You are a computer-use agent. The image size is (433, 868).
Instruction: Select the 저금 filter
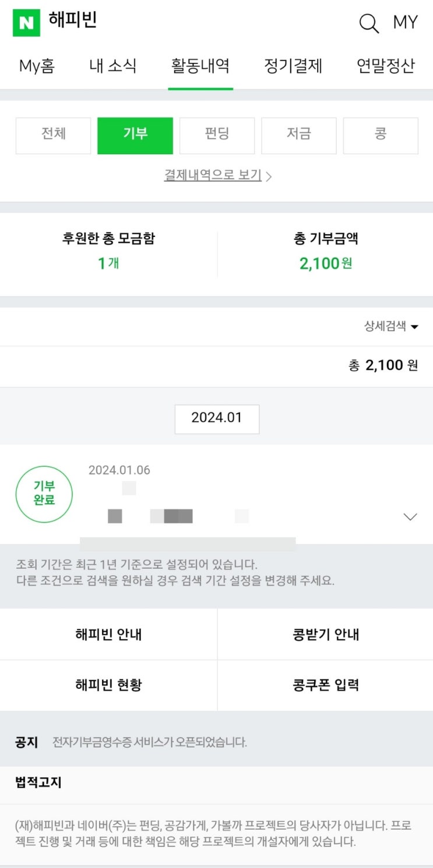298,135
